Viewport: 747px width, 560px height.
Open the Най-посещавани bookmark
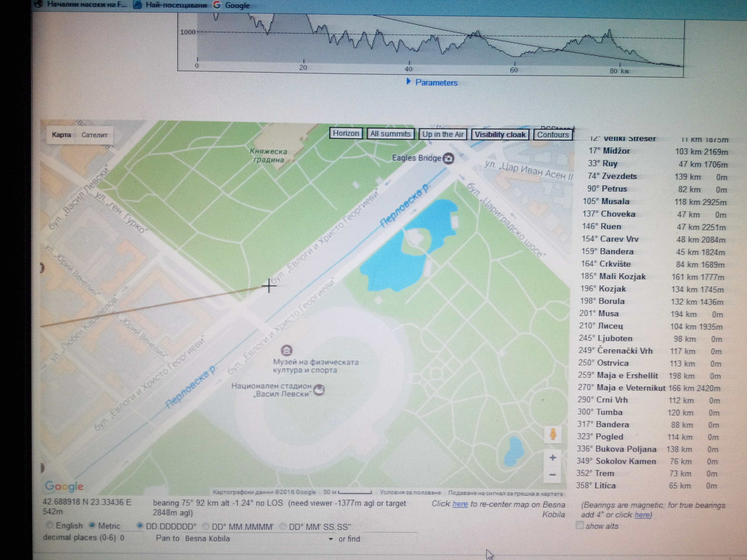tap(171, 5)
